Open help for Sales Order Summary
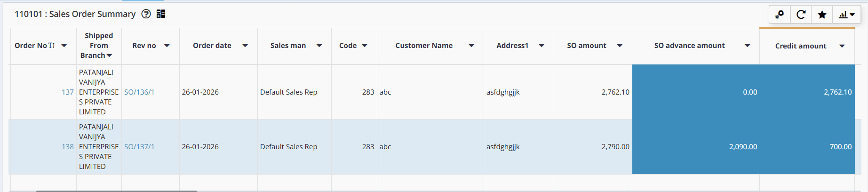The image size is (868, 192). 146,14
